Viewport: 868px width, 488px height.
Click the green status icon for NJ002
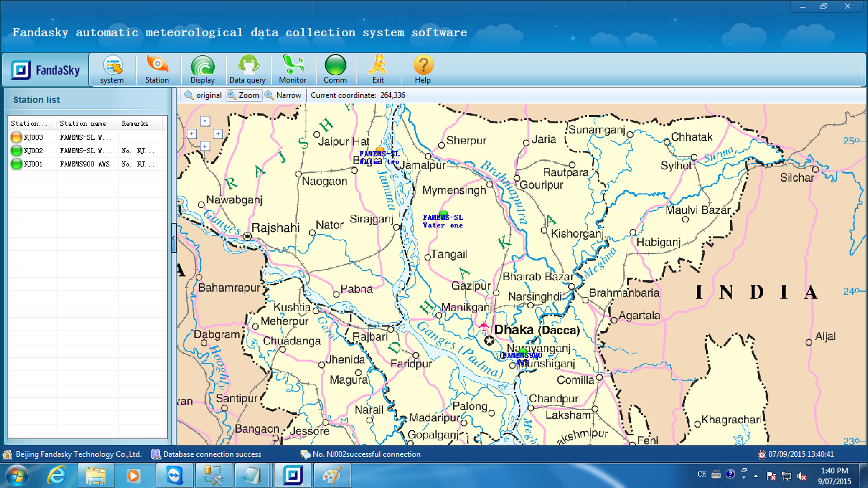pyautogui.click(x=17, y=151)
